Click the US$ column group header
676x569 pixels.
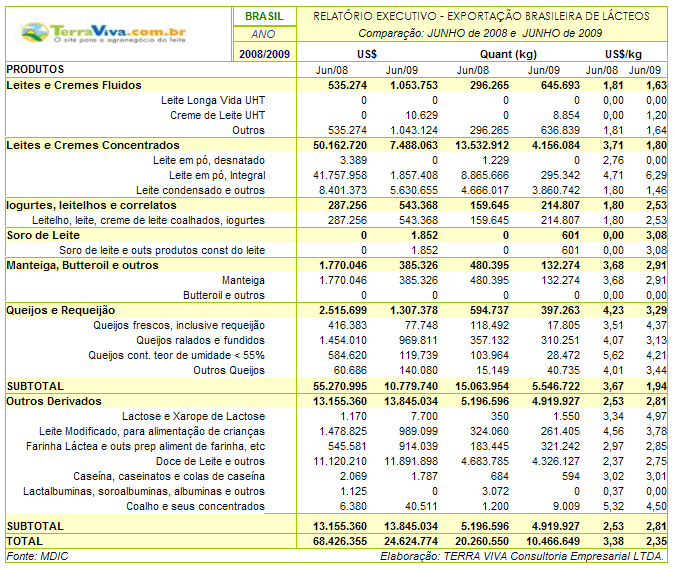click(366, 53)
